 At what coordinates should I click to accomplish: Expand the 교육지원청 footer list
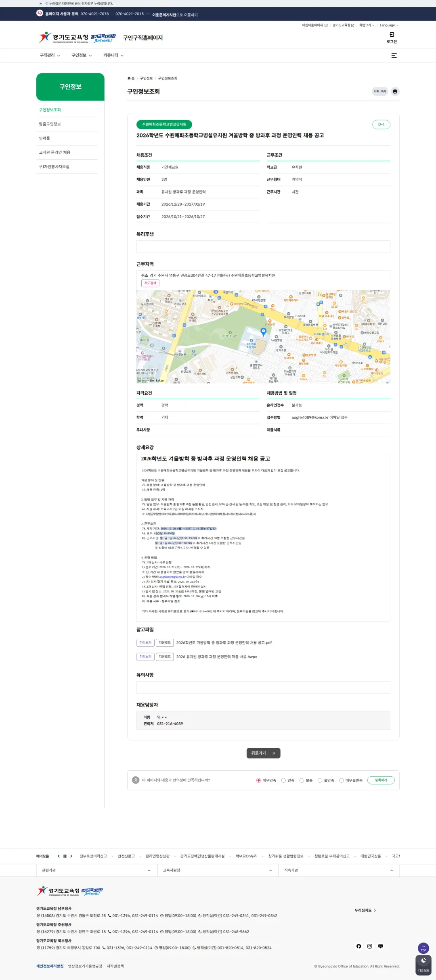pyautogui.click(x=218, y=870)
